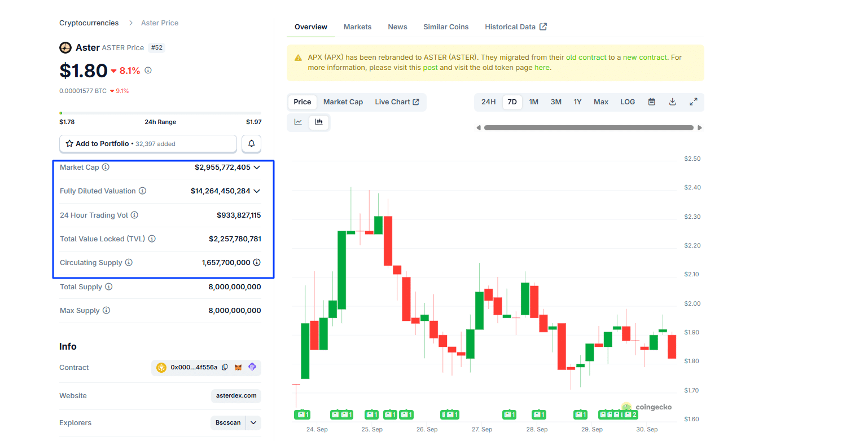Click the price alert bell icon
868x441 pixels.
pyautogui.click(x=252, y=144)
